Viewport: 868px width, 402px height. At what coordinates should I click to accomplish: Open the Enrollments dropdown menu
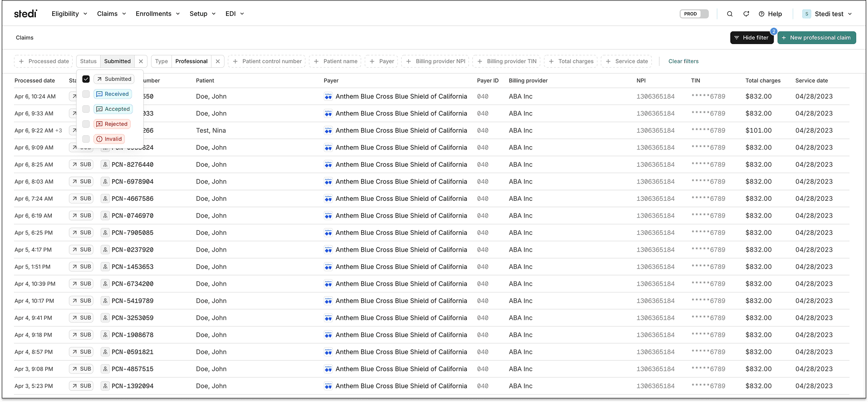[158, 14]
